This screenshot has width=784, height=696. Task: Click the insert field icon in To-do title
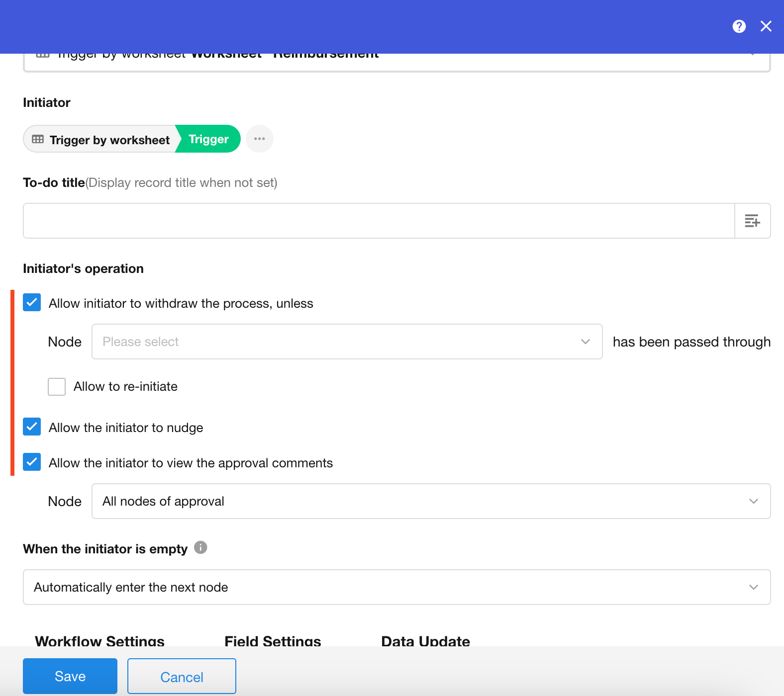752,221
